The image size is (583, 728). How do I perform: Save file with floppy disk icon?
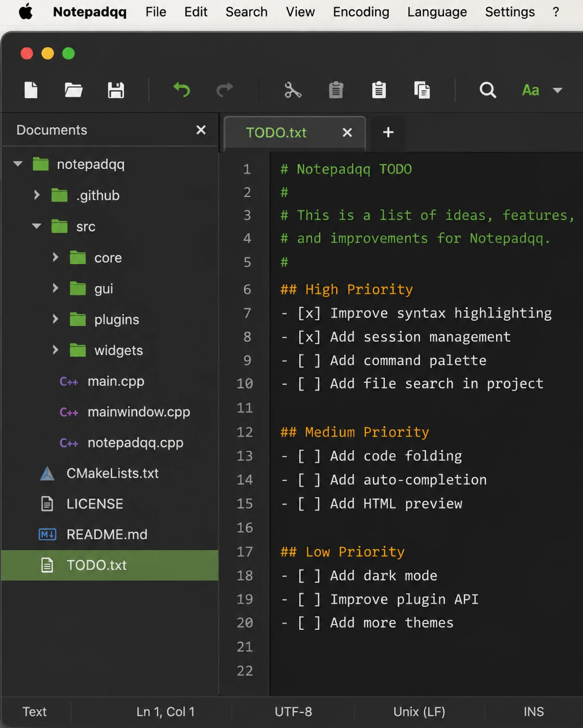click(x=116, y=90)
